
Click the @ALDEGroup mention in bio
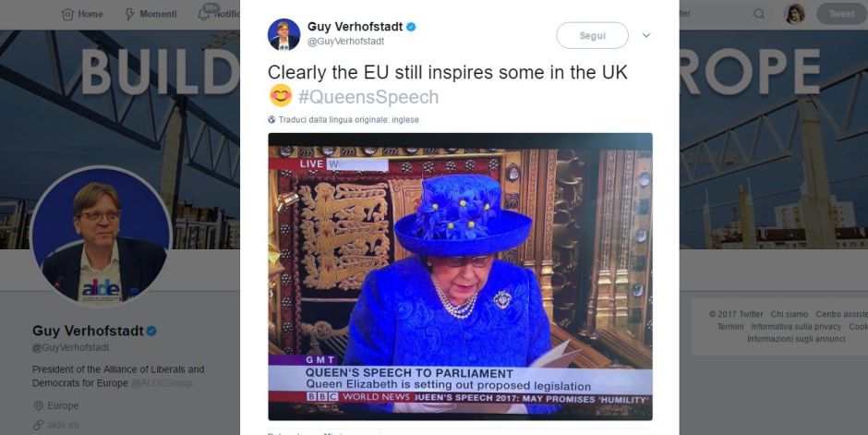click(x=161, y=382)
